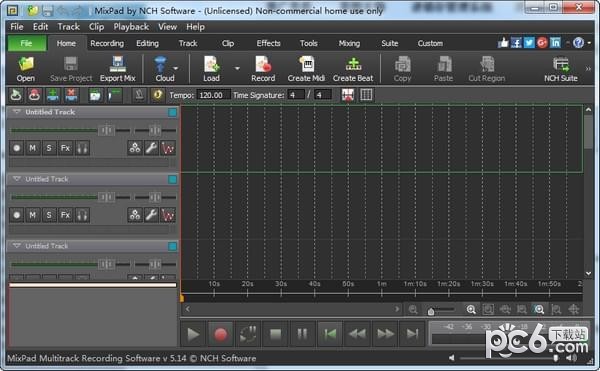Click the Cloud upload icon
This screenshot has height=371, width=600.
click(161, 64)
